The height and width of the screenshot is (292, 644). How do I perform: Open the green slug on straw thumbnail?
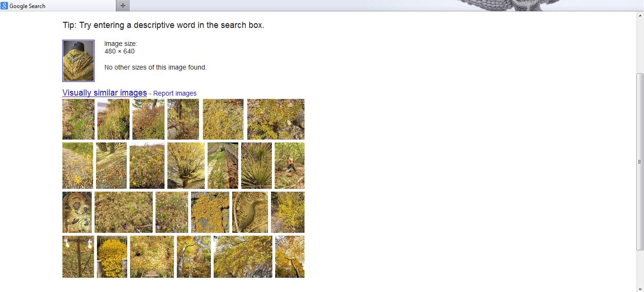(250, 212)
